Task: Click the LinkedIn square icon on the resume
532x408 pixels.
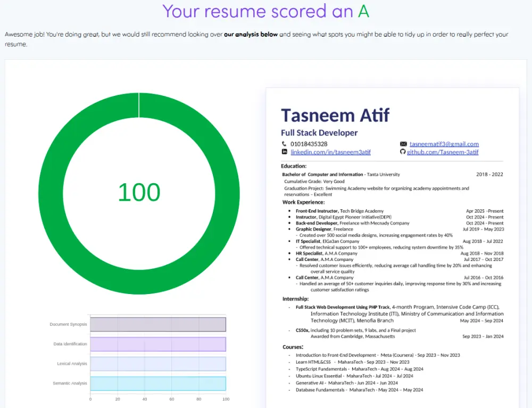Action: coord(285,152)
